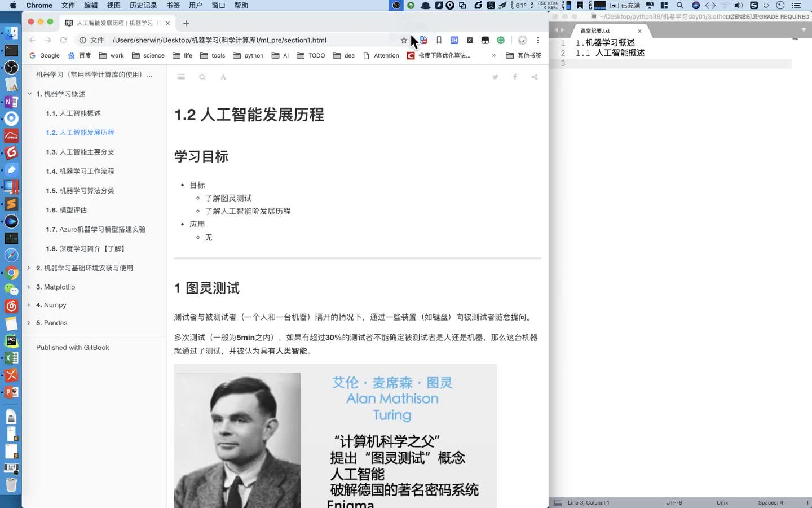
Task: Toggle the GitBook sidebar menu icon
Action: tap(181, 77)
